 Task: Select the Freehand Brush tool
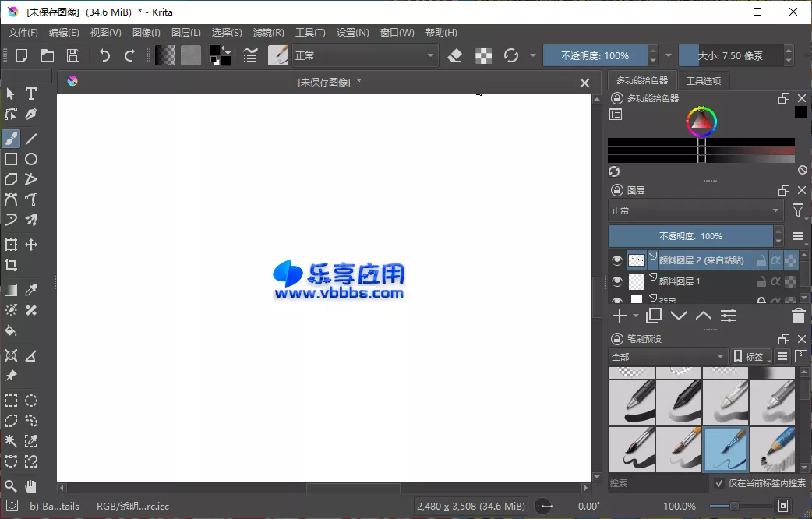coord(11,139)
